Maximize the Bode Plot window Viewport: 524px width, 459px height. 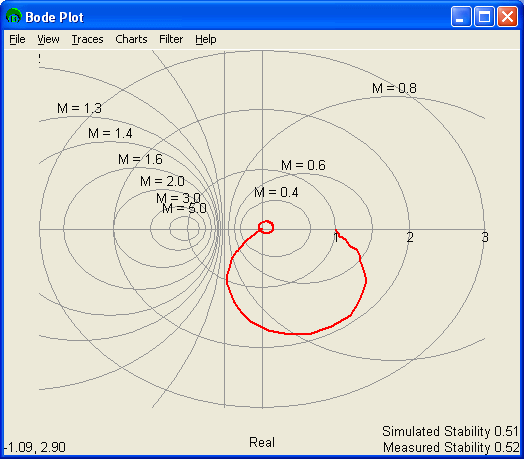[x=484, y=16]
